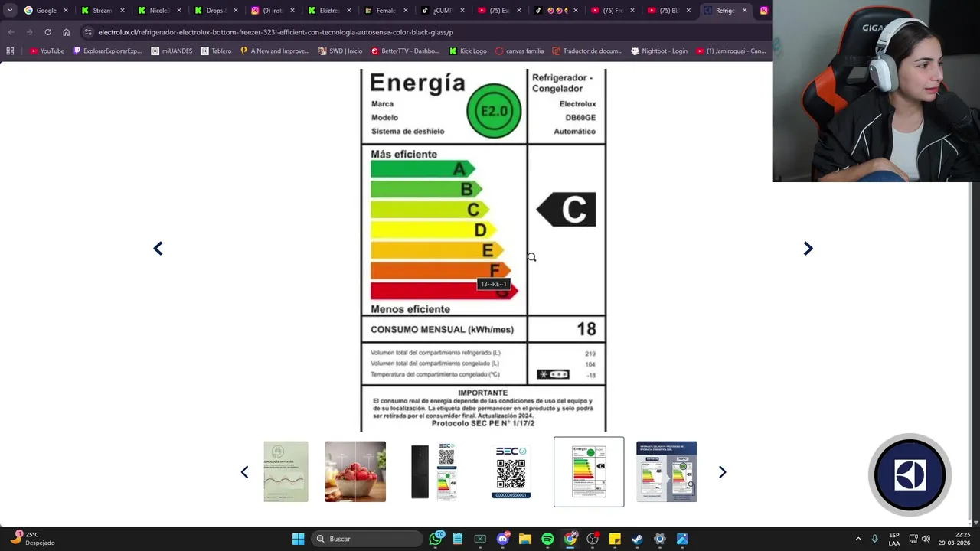
Task: Switch to the Google tab
Action: tap(46, 11)
